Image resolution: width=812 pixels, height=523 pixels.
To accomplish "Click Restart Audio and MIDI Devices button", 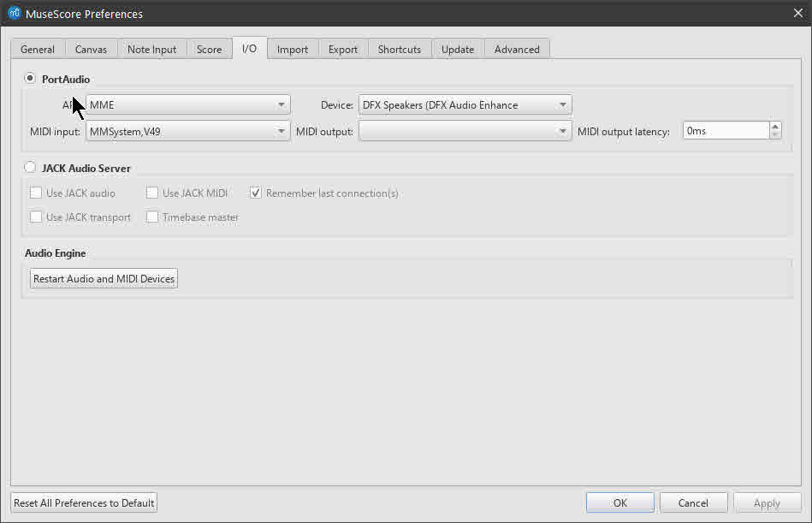I will pyautogui.click(x=104, y=278).
